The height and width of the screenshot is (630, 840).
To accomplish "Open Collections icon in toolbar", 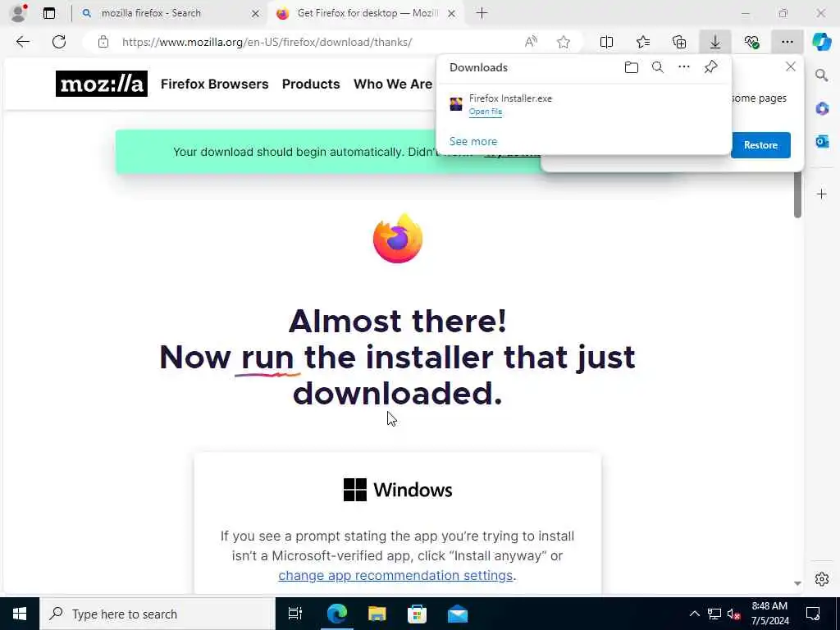I will [679, 42].
